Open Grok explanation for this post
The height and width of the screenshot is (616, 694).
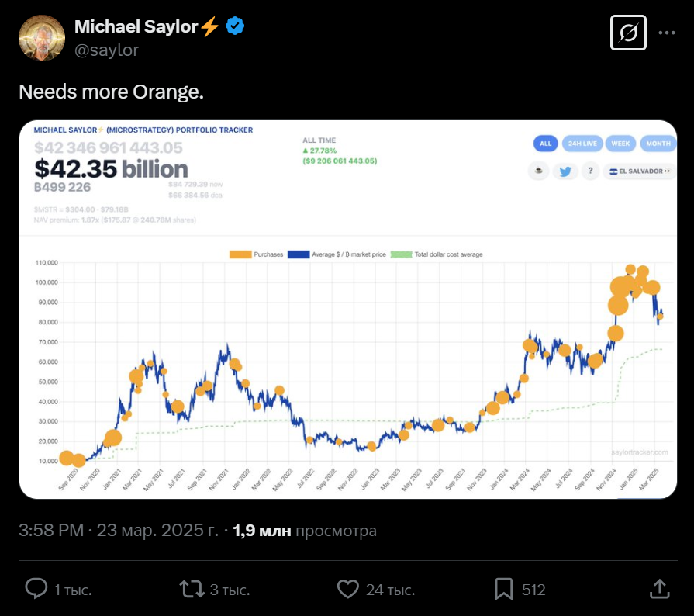tap(628, 33)
